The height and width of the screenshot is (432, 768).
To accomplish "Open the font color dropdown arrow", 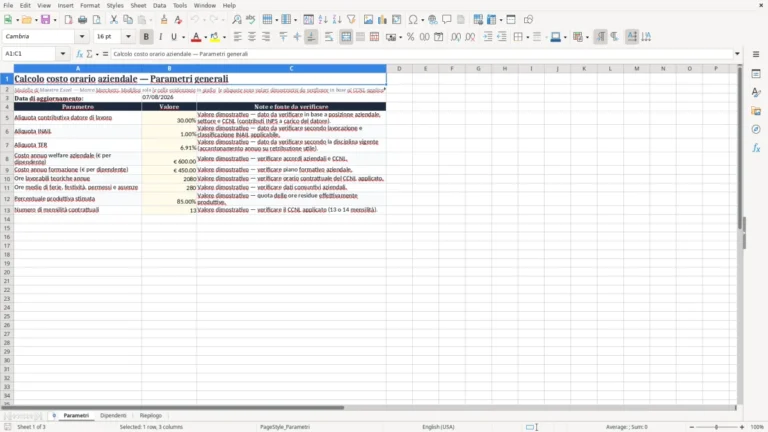I will (205, 37).
